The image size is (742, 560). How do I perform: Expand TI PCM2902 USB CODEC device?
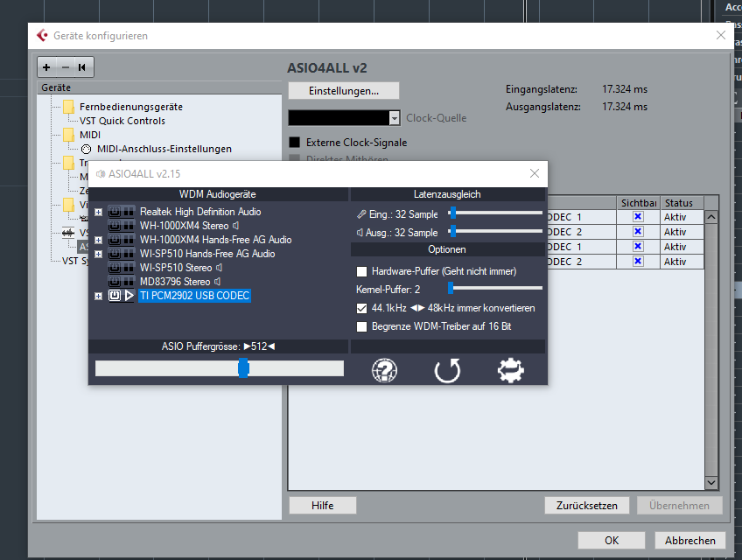point(98,297)
